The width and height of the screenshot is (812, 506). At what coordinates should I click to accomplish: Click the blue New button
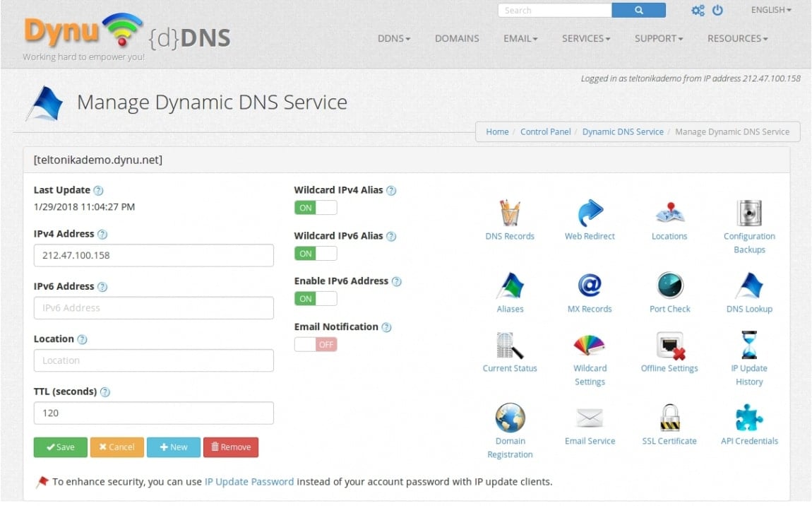174,447
